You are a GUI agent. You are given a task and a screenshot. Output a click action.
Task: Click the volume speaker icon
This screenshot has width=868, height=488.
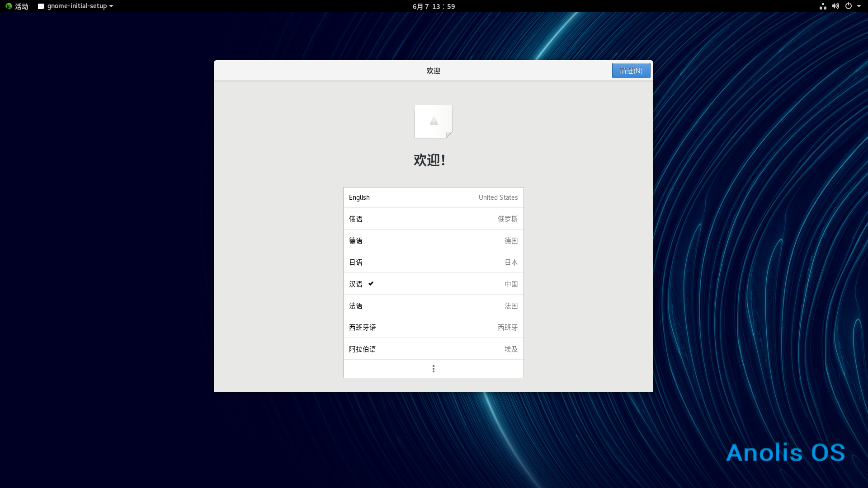[835, 6]
